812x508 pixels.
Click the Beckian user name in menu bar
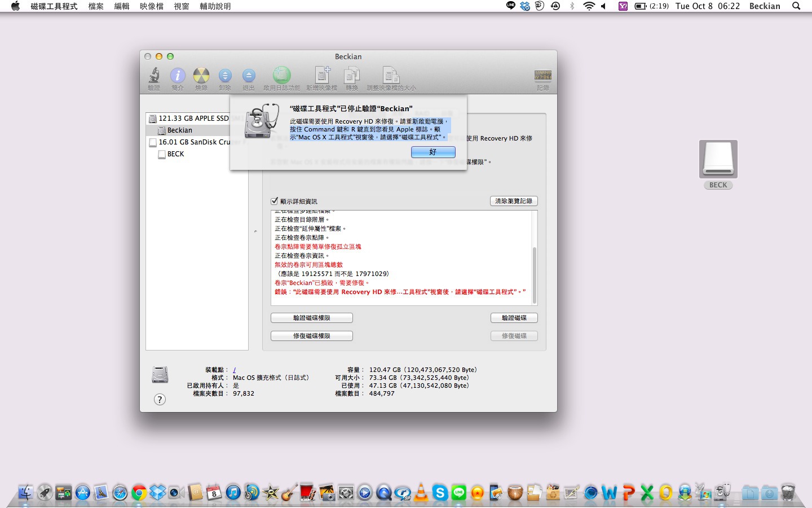click(765, 6)
